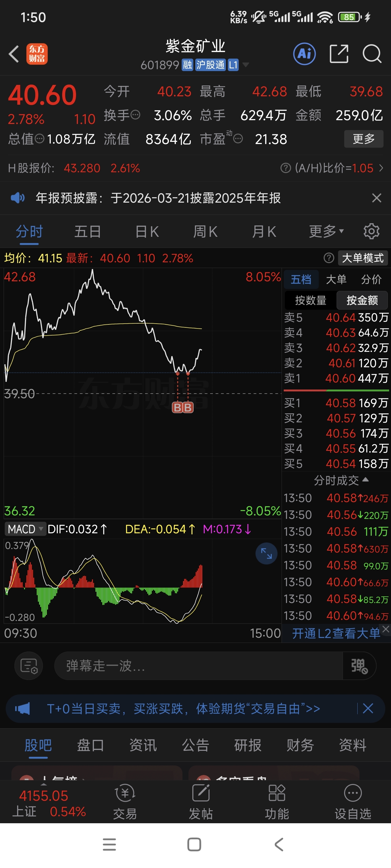The width and height of the screenshot is (391, 868).
Task: Toggle the 弹 danmaku switch
Action: pos(359,665)
